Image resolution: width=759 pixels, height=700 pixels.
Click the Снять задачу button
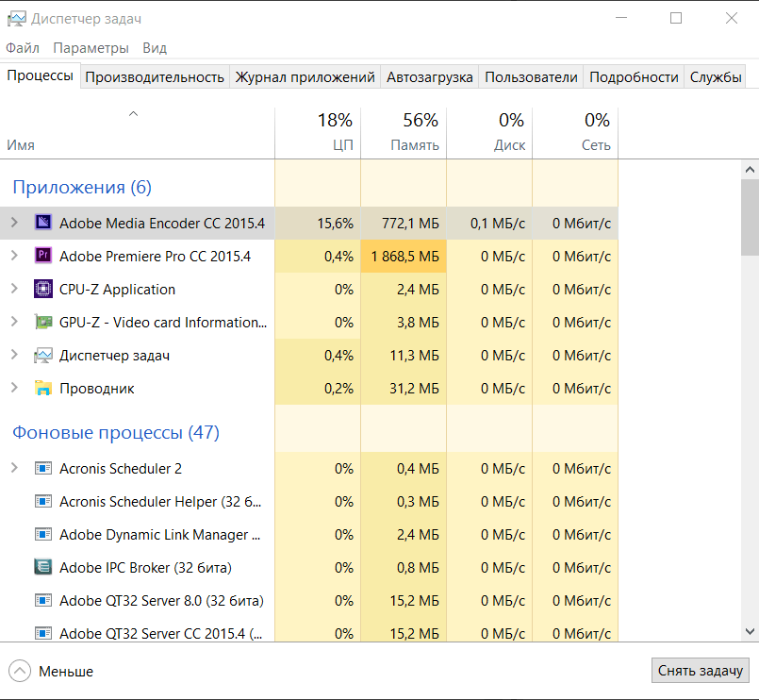coord(700,671)
